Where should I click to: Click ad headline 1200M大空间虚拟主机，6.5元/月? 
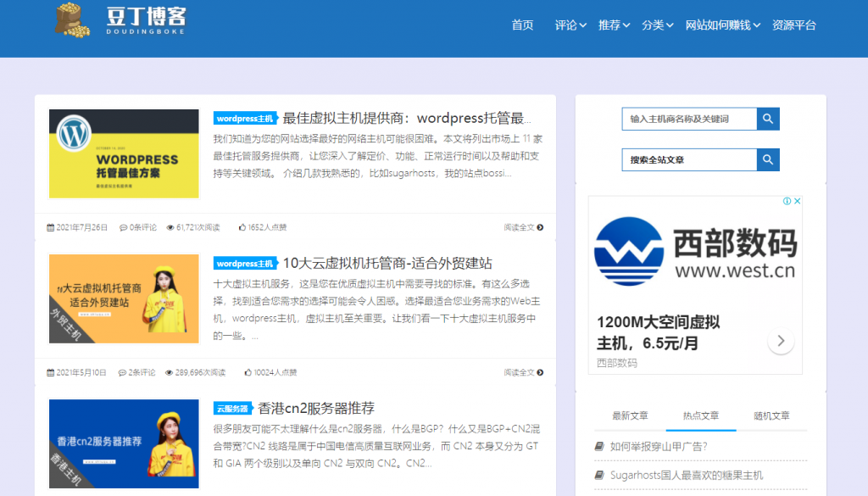(x=658, y=332)
